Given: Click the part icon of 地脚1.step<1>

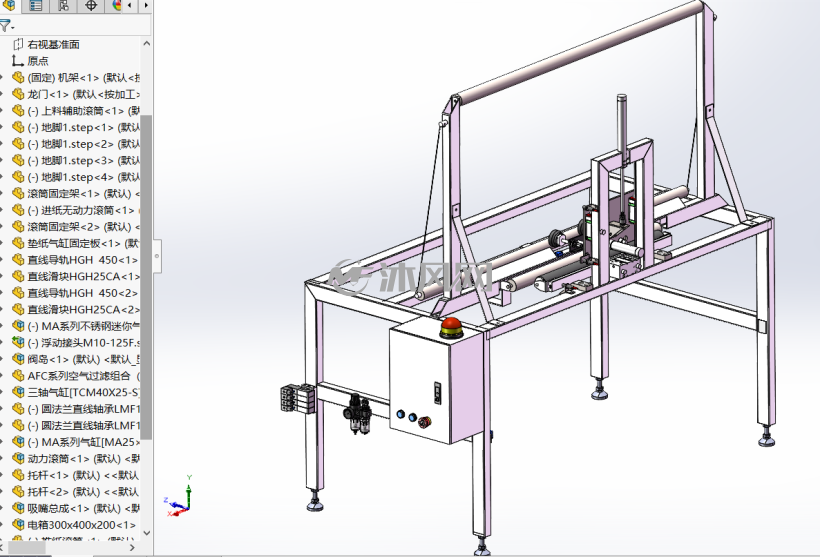Looking at the screenshot, I should click(x=18, y=128).
